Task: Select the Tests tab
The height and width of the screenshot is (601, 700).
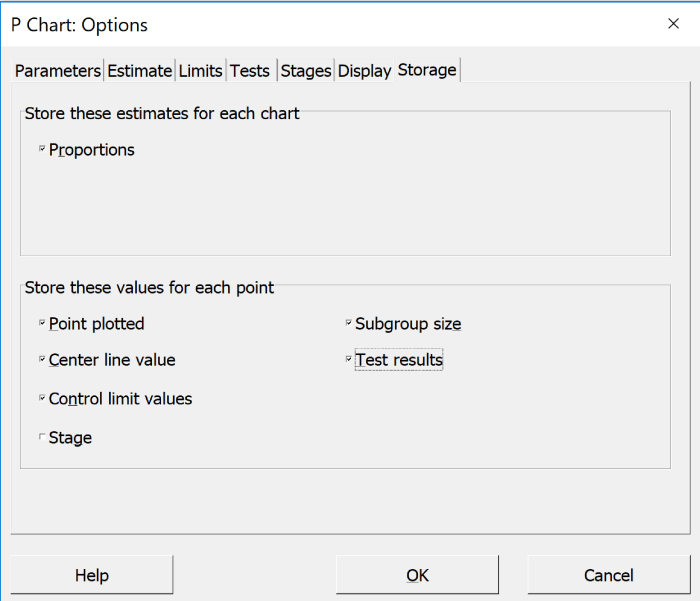Action: [250, 71]
